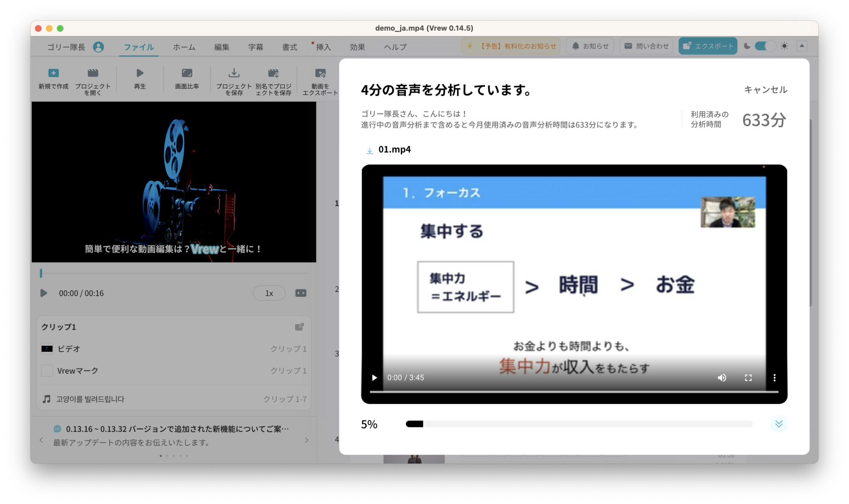Go to the next notice with right chevron
This screenshot has height=504, width=849.
(x=306, y=440)
